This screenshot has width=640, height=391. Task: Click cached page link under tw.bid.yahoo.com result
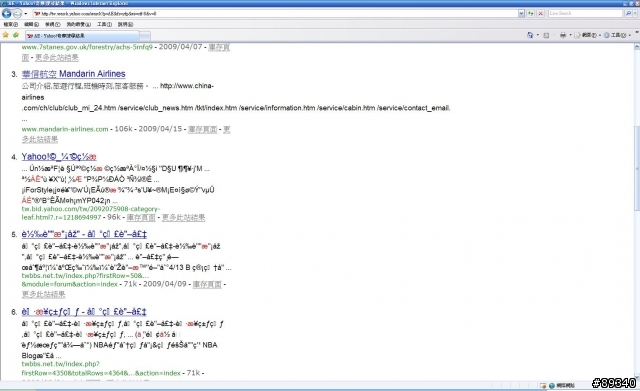pyautogui.click(x=141, y=218)
